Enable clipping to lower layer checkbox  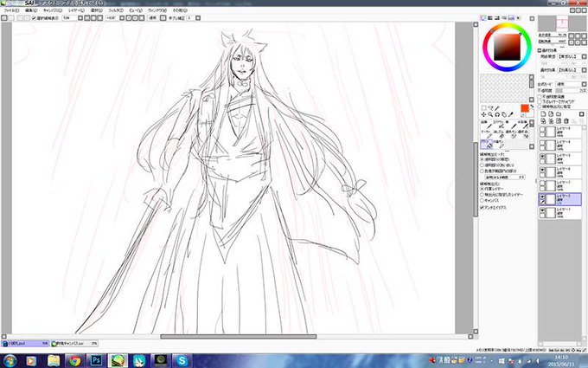(540, 101)
